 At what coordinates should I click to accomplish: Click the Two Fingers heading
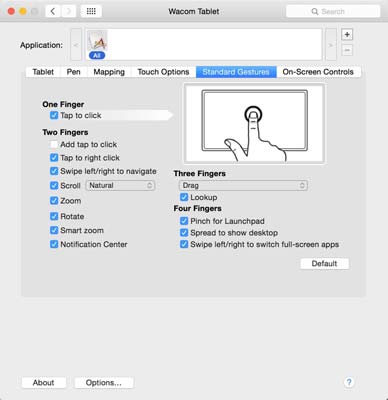65,132
